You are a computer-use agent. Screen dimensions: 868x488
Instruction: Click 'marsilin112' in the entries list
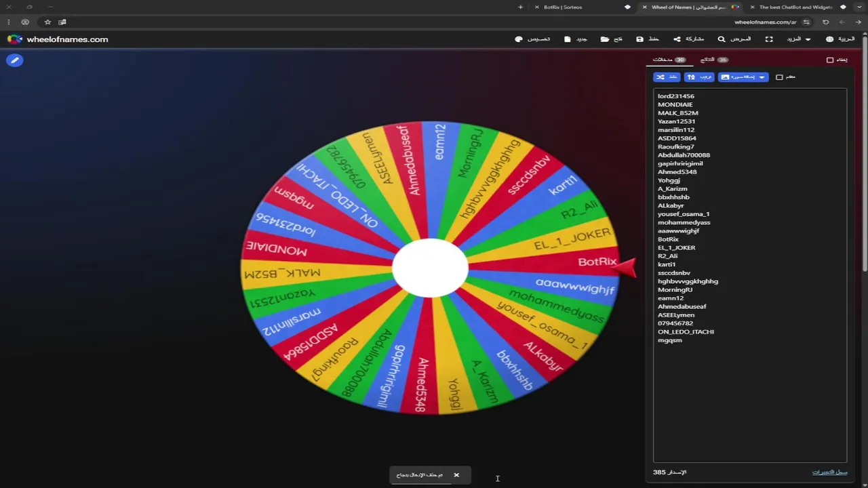tap(676, 130)
